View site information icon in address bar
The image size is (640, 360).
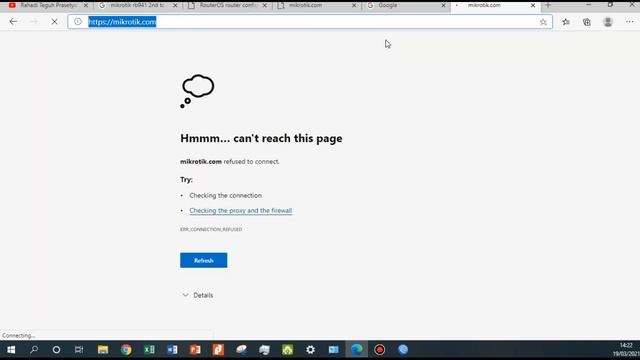pos(78,22)
